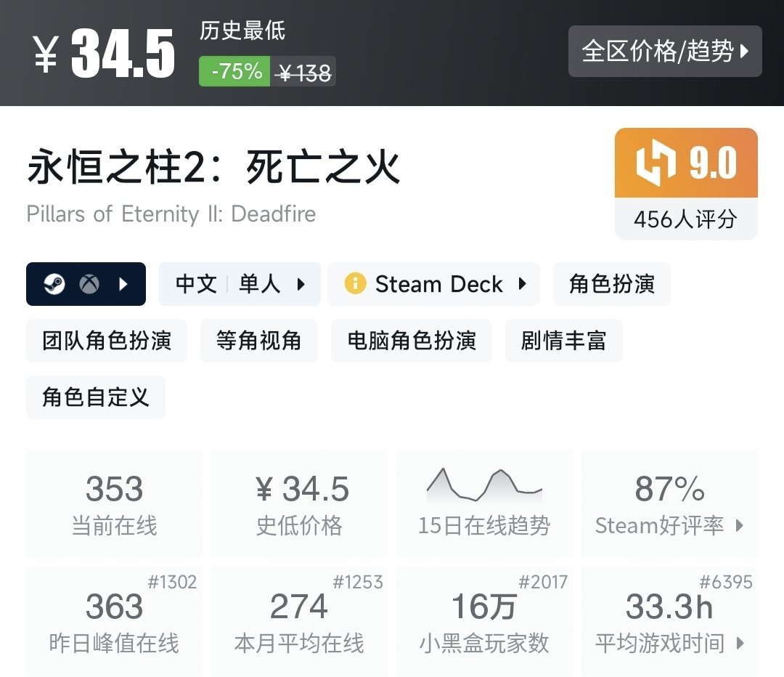
Task: Open the 全区价格/趋势 price trends
Action: click(x=665, y=52)
